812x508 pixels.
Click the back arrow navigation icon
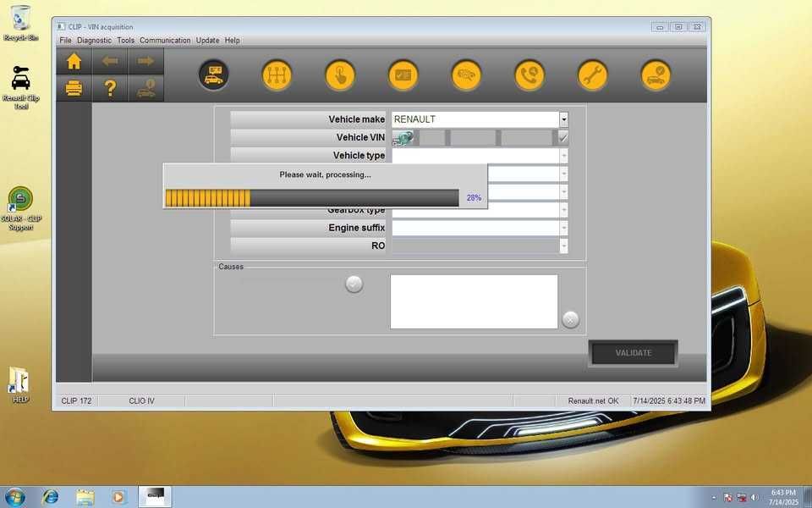pos(110,62)
